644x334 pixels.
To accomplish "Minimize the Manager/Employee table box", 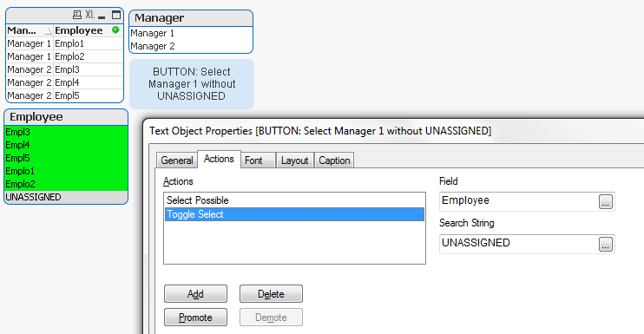I will (x=102, y=17).
